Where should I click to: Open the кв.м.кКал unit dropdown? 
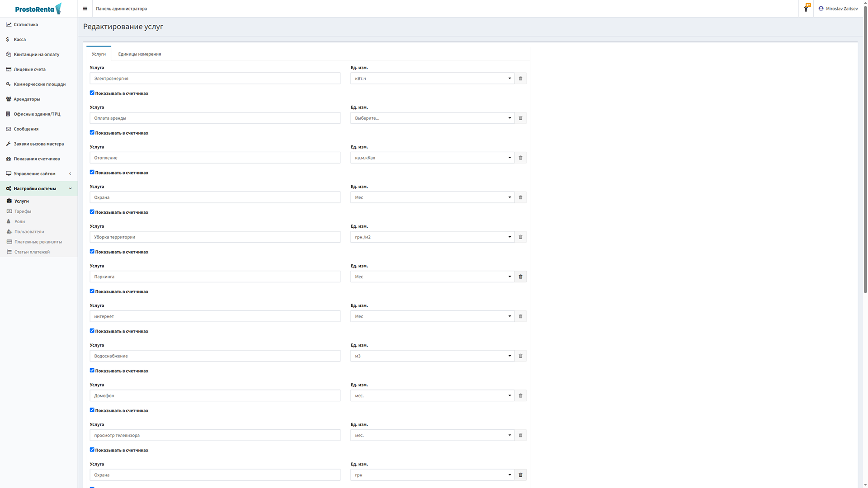click(432, 158)
